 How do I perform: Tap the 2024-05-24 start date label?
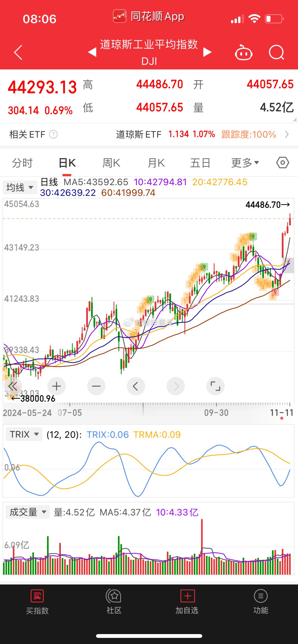tap(27, 413)
